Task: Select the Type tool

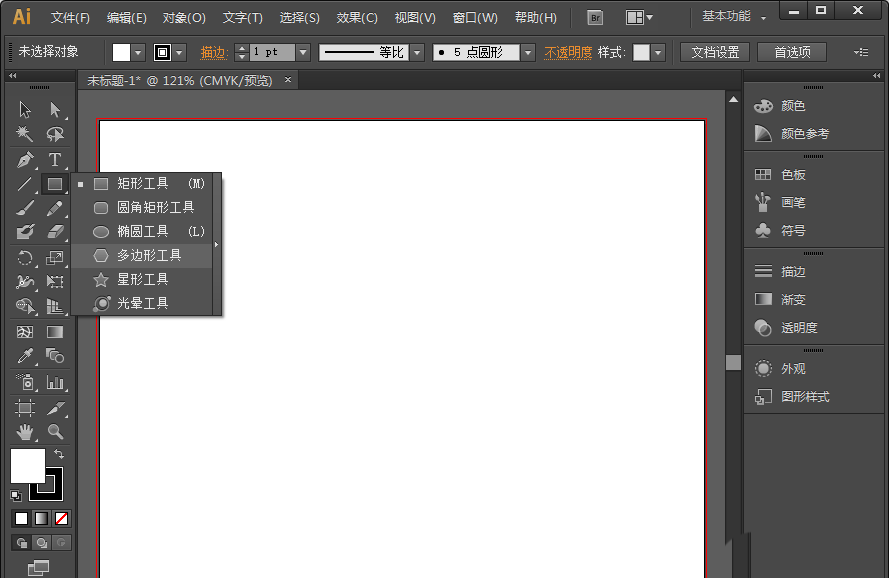Action: point(55,159)
